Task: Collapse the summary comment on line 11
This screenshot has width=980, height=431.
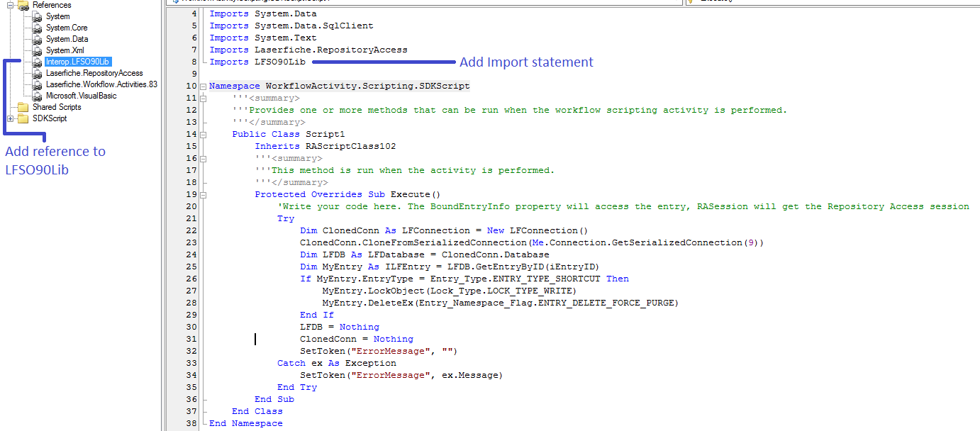Action: [x=204, y=99]
